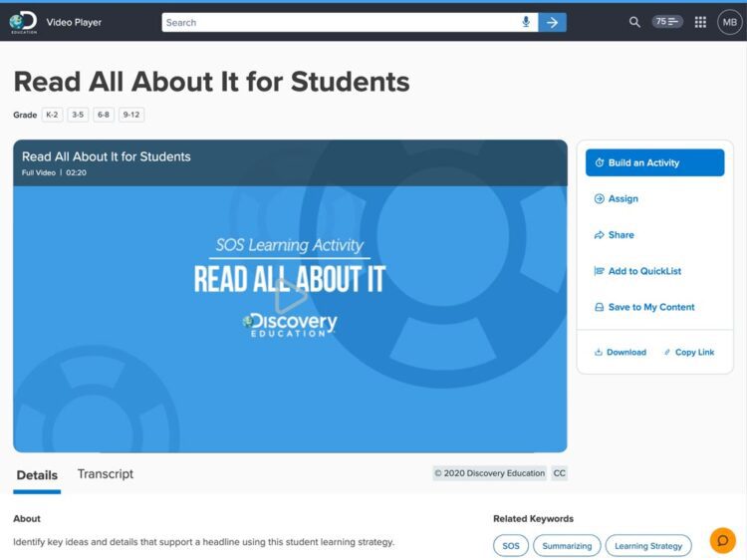Open Discovery Education home logo
Image resolution: width=747 pixels, height=560 pixels.
pyautogui.click(x=23, y=22)
